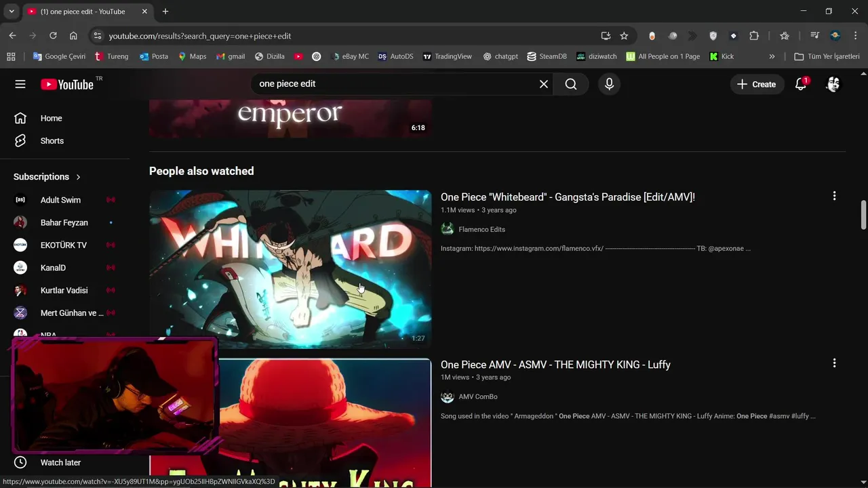Go to the Flamenco Edits channel name

pyautogui.click(x=481, y=230)
